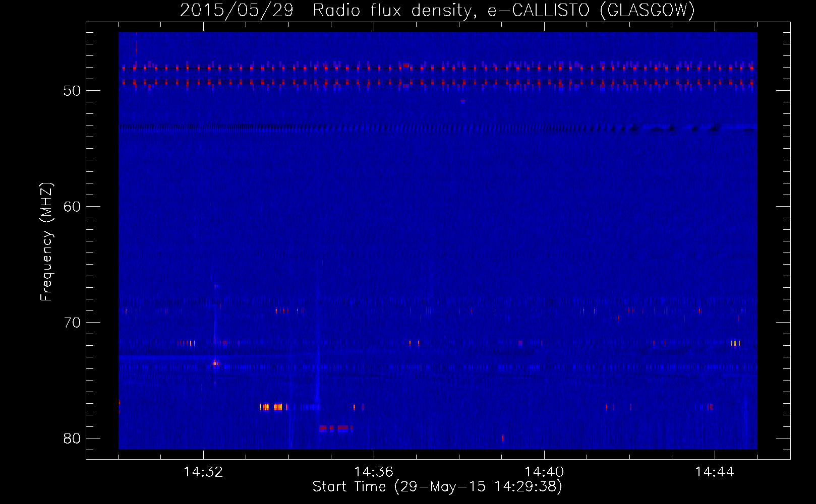Click the 50 MHz frequency tick label
Viewport: 816px width, 504px height.
(72, 91)
